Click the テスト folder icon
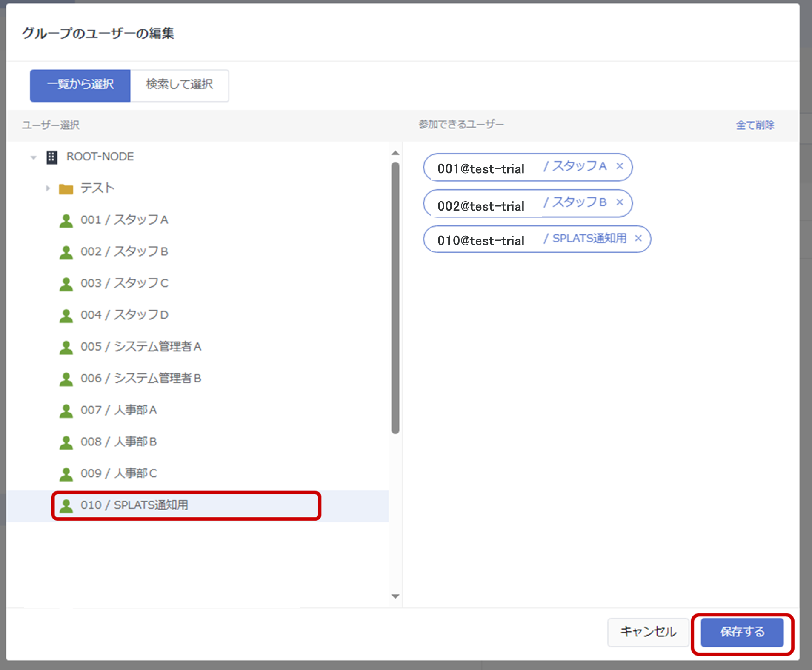This screenshot has height=670, width=812. [x=66, y=188]
